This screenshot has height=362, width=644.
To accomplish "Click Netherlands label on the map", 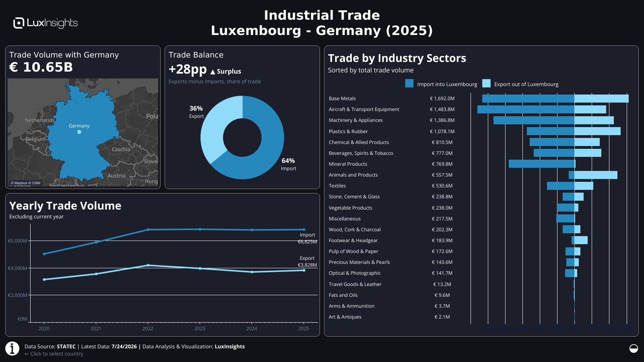I will (x=40, y=120).
